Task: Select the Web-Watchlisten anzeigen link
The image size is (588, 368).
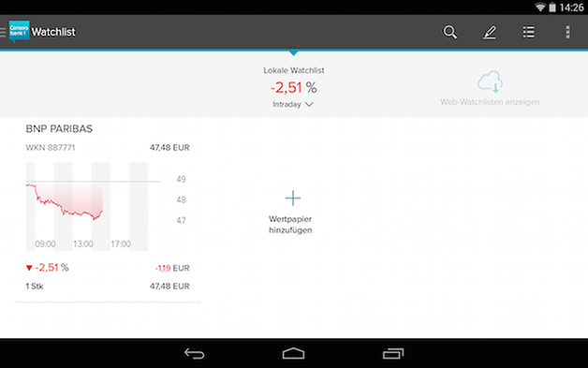Action: [x=490, y=102]
